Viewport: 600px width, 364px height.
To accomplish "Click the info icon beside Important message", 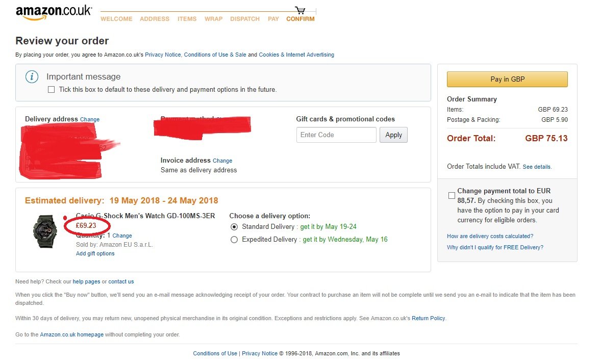I will 32,77.
